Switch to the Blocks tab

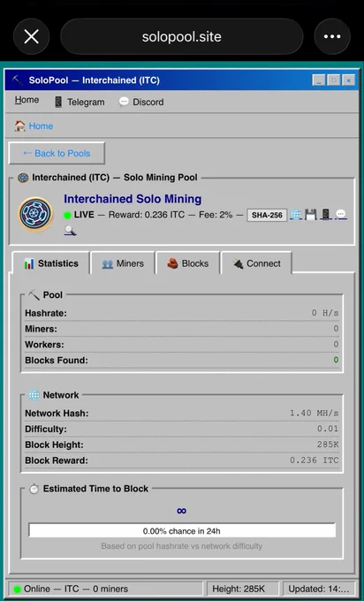(188, 263)
